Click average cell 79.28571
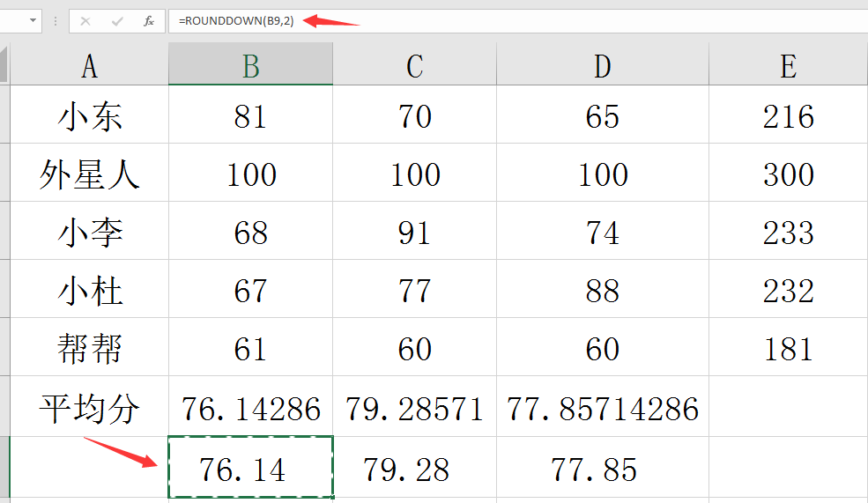The height and width of the screenshot is (503, 868). pos(415,406)
